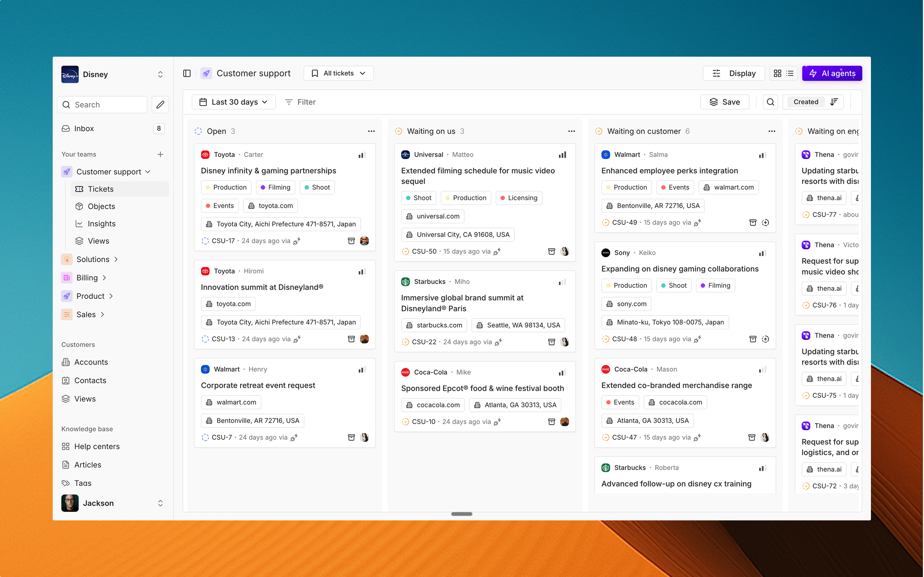Click the horizontal scrollbar at the bottom
This screenshot has height=577, width=924.
tap(462, 514)
